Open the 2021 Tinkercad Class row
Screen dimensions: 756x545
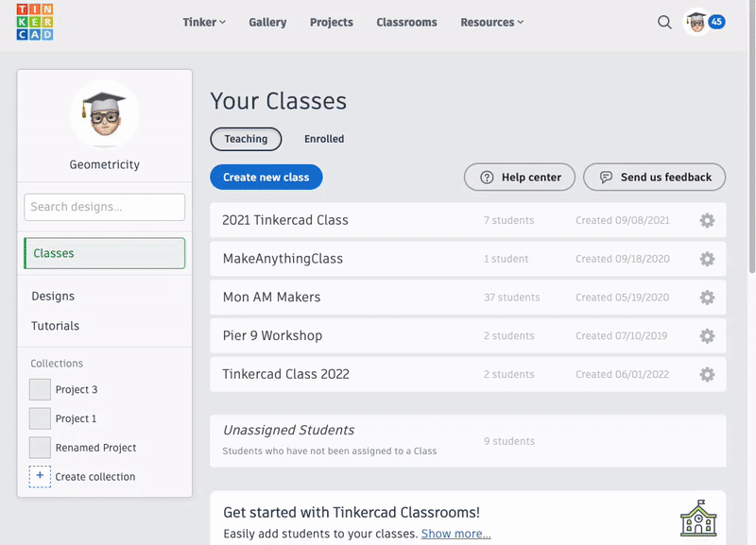point(468,220)
